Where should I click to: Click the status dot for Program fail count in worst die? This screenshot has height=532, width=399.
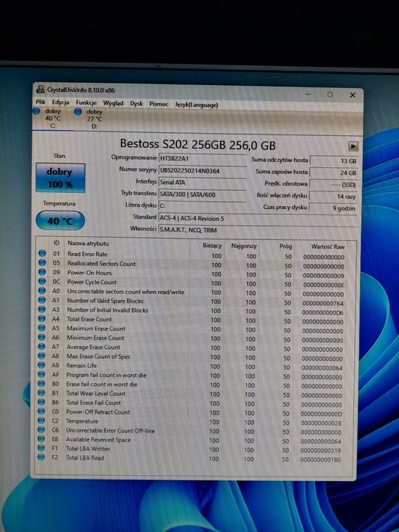tap(41, 374)
